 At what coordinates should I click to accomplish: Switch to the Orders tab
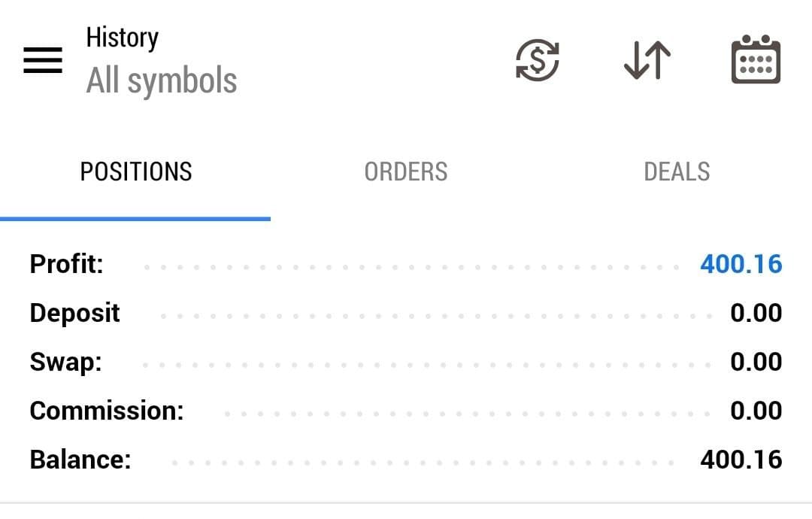click(406, 172)
